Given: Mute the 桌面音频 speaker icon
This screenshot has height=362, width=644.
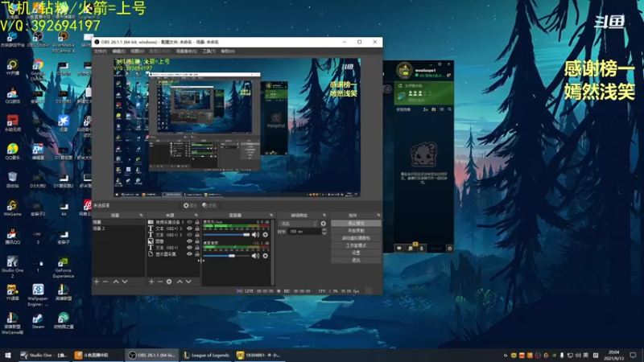Looking at the screenshot, I should pos(255,256).
